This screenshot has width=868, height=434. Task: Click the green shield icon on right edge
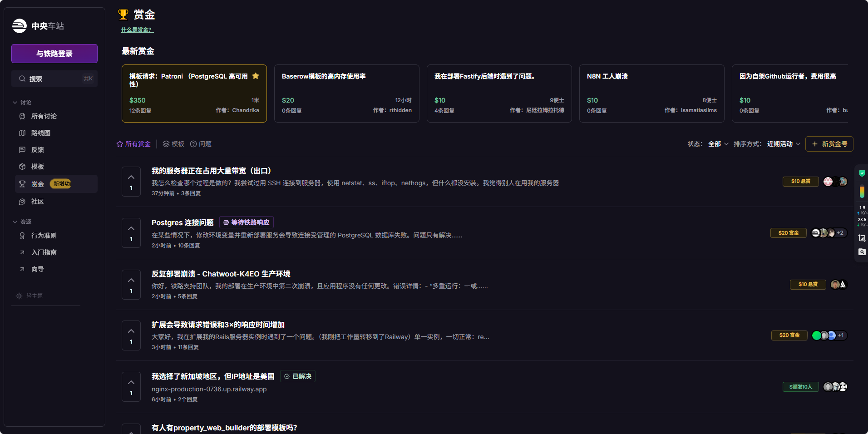click(862, 173)
